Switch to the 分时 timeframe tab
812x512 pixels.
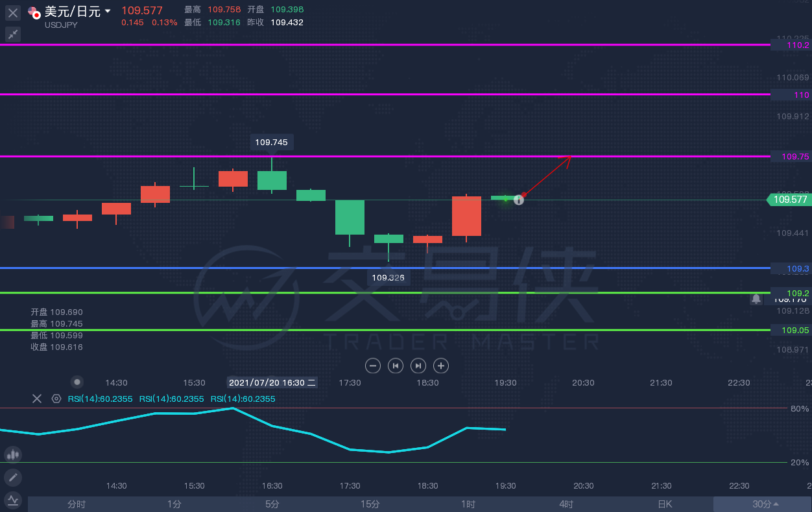[76, 504]
